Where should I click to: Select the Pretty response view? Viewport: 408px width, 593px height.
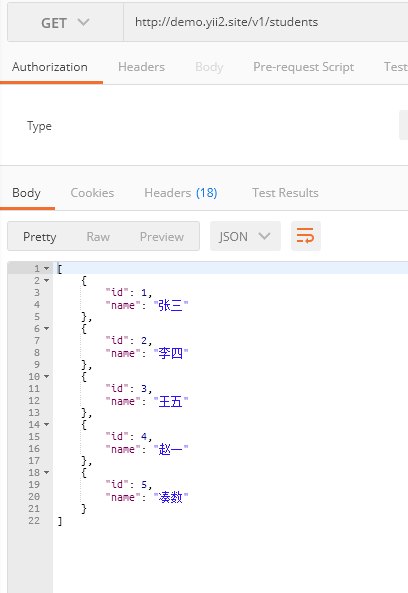(40, 237)
